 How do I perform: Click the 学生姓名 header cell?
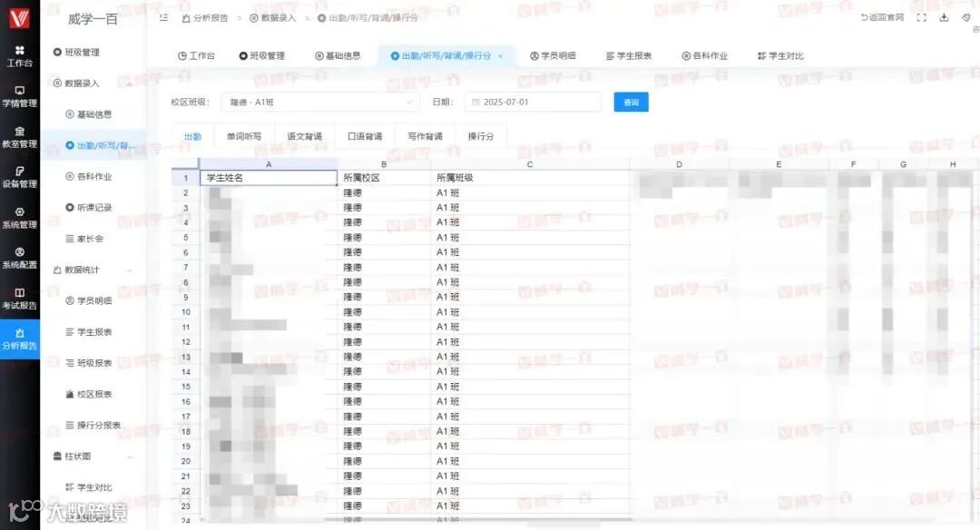(x=269, y=178)
